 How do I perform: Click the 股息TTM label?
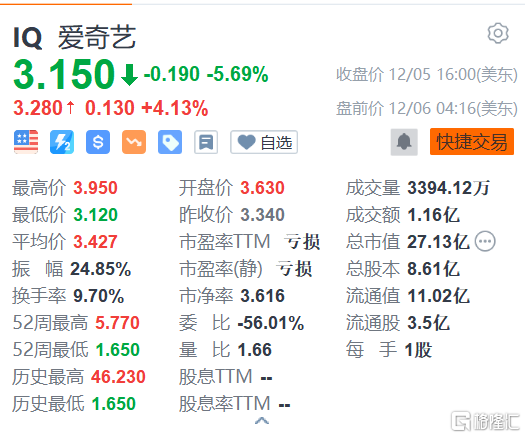point(216,377)
